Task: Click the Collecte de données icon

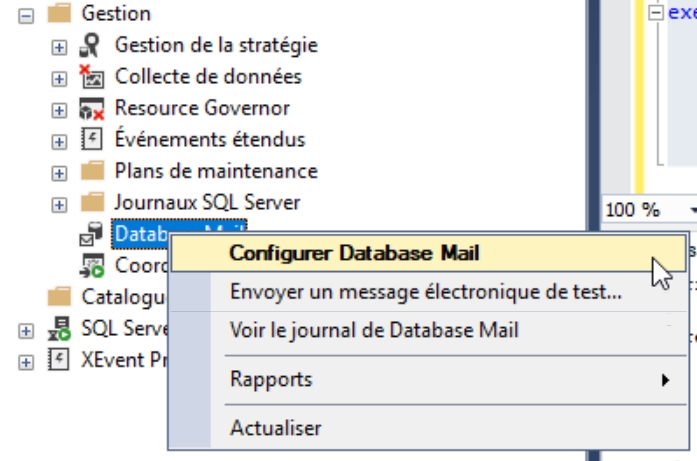Action: coord(92,77)
